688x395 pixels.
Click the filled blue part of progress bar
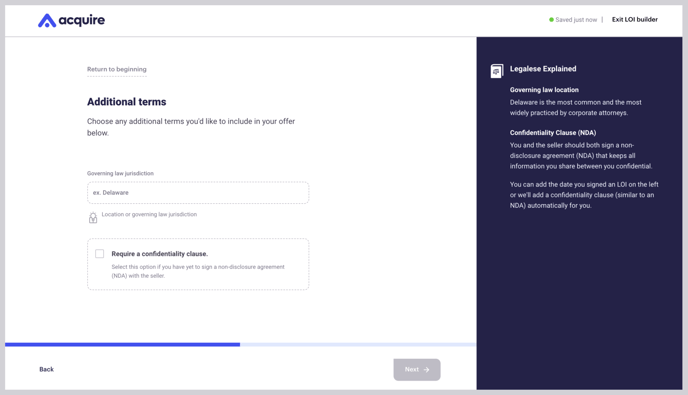click(x=122, y=345)
